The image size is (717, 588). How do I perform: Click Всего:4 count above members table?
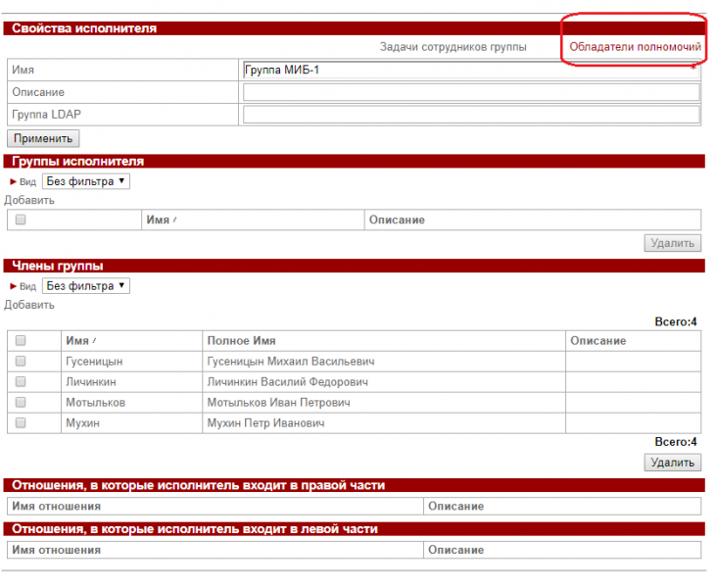tap(676, 321)
